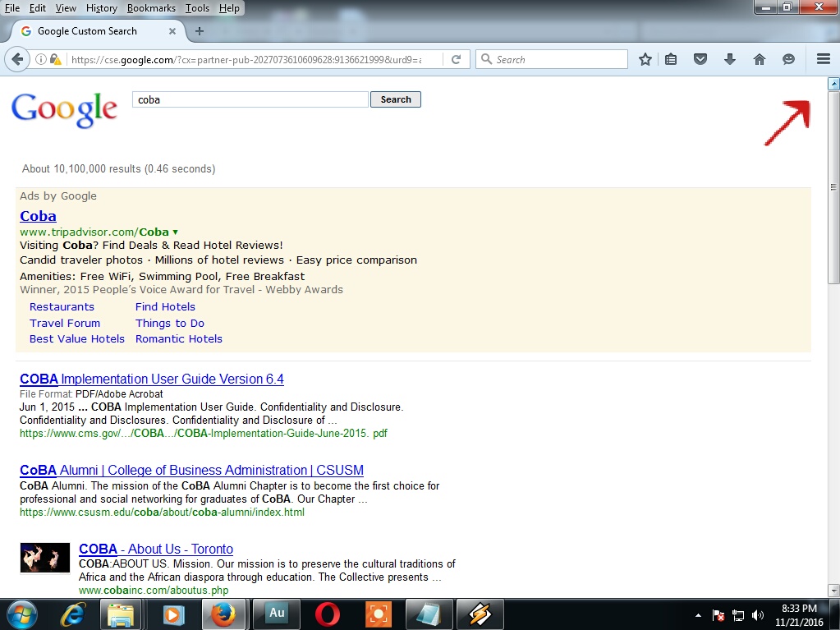Open the Restaurants sitelink
Viewport: 840px width, 630px height.
pos(62,307)
